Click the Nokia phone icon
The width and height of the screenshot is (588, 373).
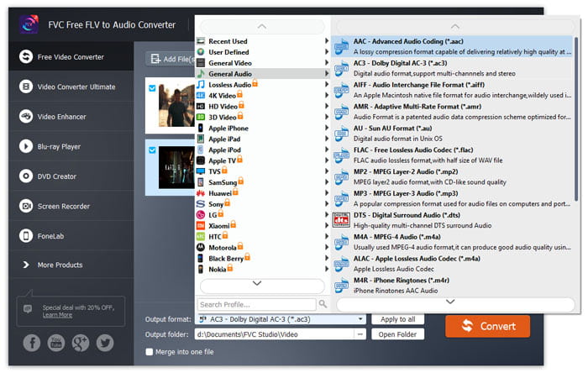[201, 269]
